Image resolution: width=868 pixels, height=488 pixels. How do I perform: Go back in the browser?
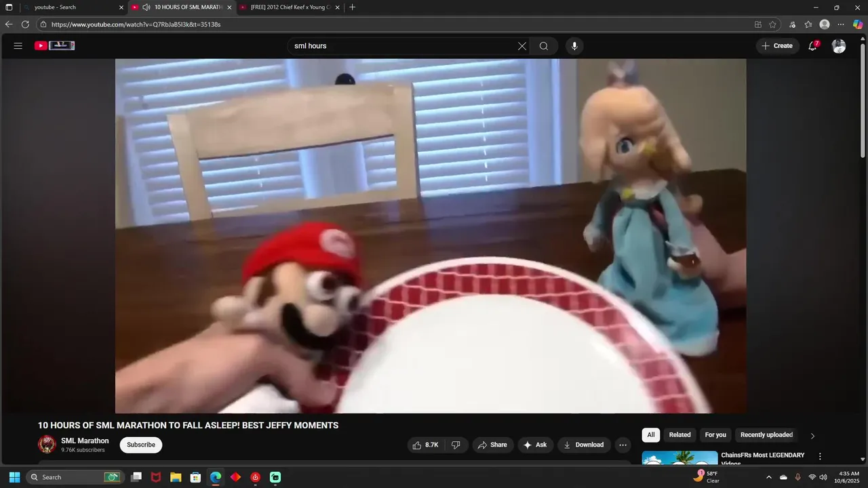(9, 24)
